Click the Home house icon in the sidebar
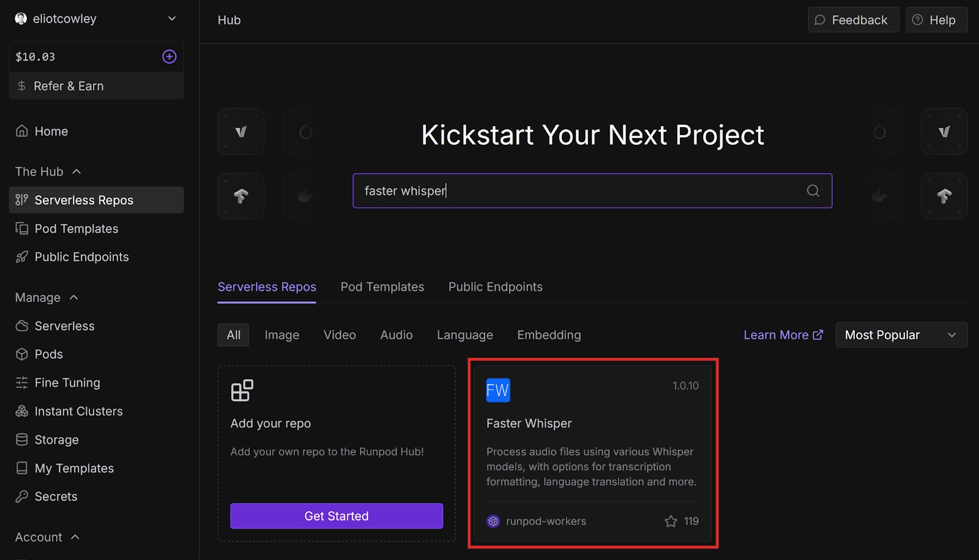This screenshot has height=560, width=979. point(22,131)
